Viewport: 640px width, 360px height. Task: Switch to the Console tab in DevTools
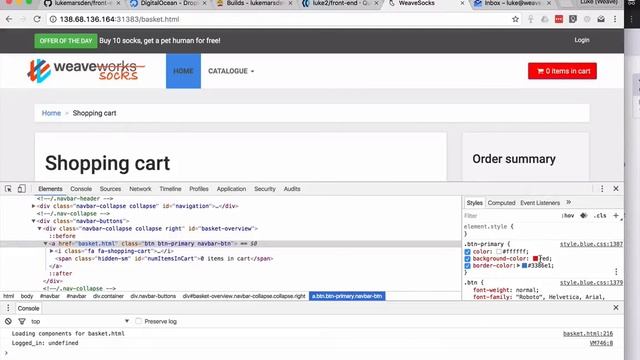click(81, 189)
